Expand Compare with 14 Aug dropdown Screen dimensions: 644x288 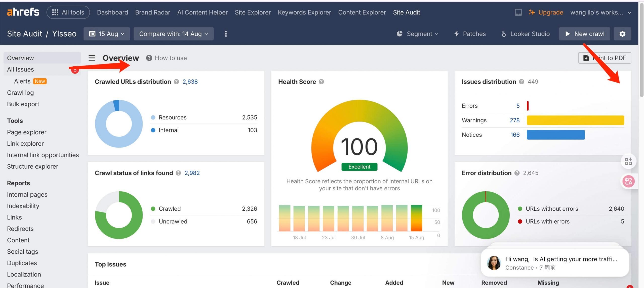coord(173,34)
